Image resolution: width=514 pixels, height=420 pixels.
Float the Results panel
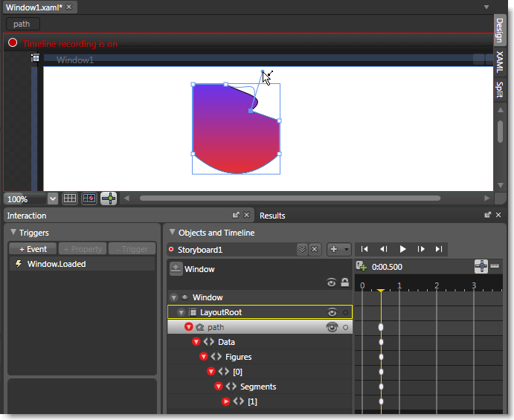click(487, 215)
